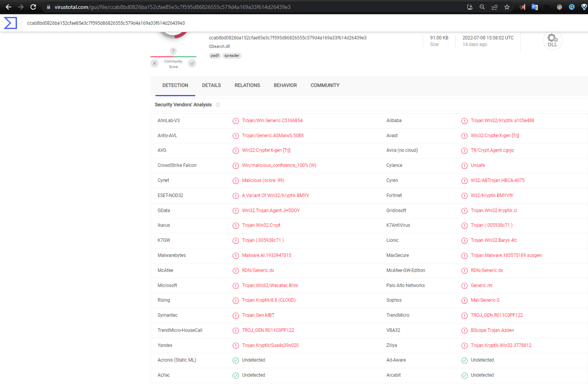Vote the file as harmless with the checkmark
The width and height of the screenshot is (588, 384).
click(x=192, y=63)
